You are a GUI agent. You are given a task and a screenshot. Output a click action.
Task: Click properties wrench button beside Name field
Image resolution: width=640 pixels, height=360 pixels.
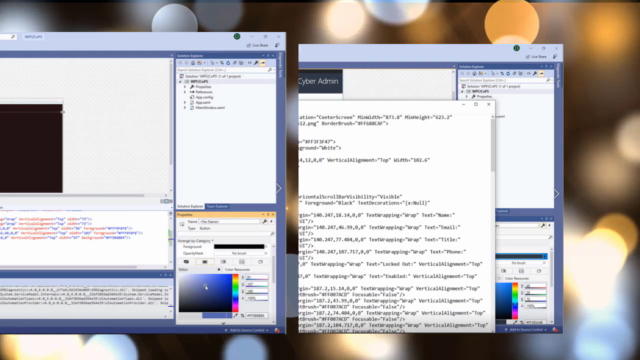tap(265, 222)
